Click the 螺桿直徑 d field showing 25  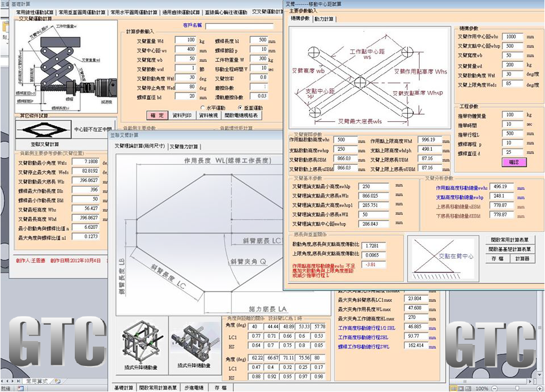[x=512, y=152]
